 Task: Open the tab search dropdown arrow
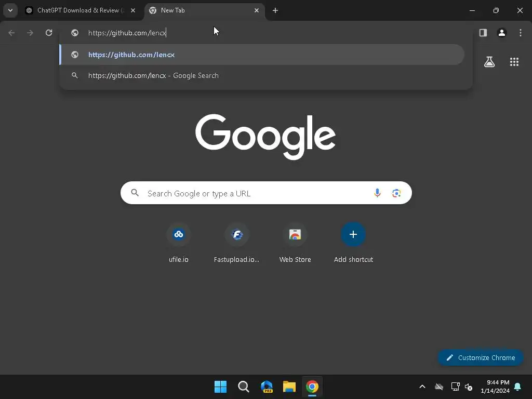pyautogui.click(x=10, y=10)
